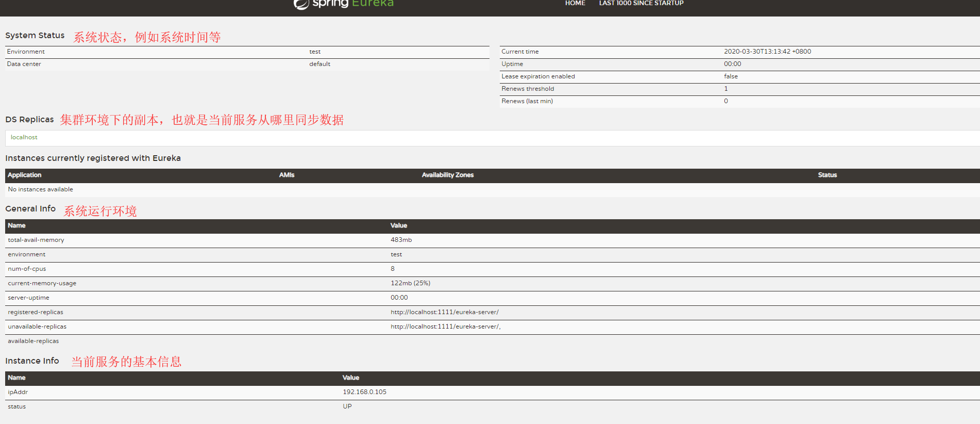Click the Spring Eureka logo
The image size is (980, 424).
click(344, 4)
